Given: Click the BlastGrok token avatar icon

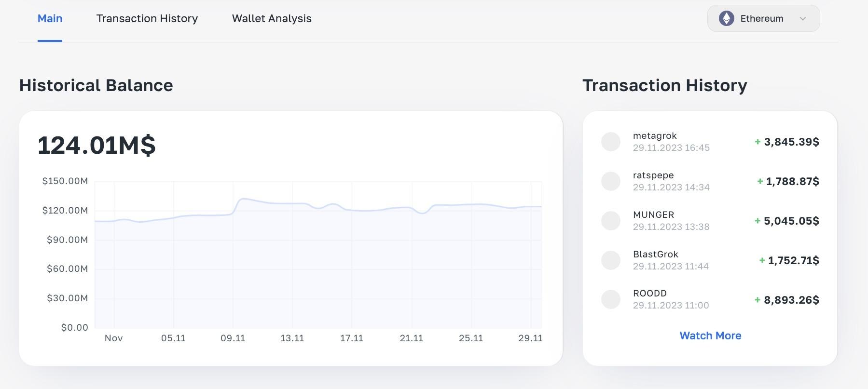Looking at the screenshot, I should click(611, 260).
